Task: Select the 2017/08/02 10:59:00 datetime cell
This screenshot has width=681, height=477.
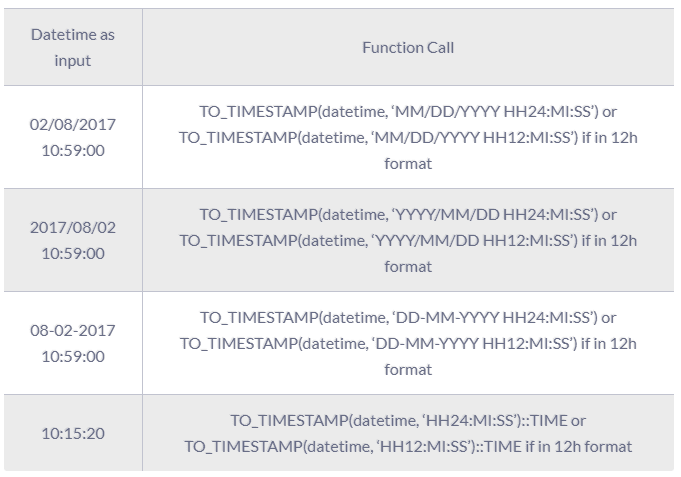Action: pos(73,240)
